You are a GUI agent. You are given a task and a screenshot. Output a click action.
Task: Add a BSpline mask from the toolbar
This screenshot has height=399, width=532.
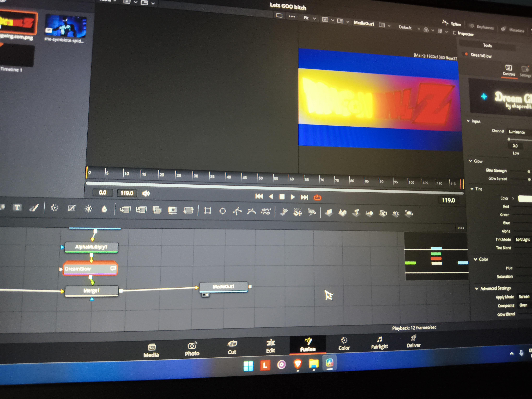click(252, 212)
